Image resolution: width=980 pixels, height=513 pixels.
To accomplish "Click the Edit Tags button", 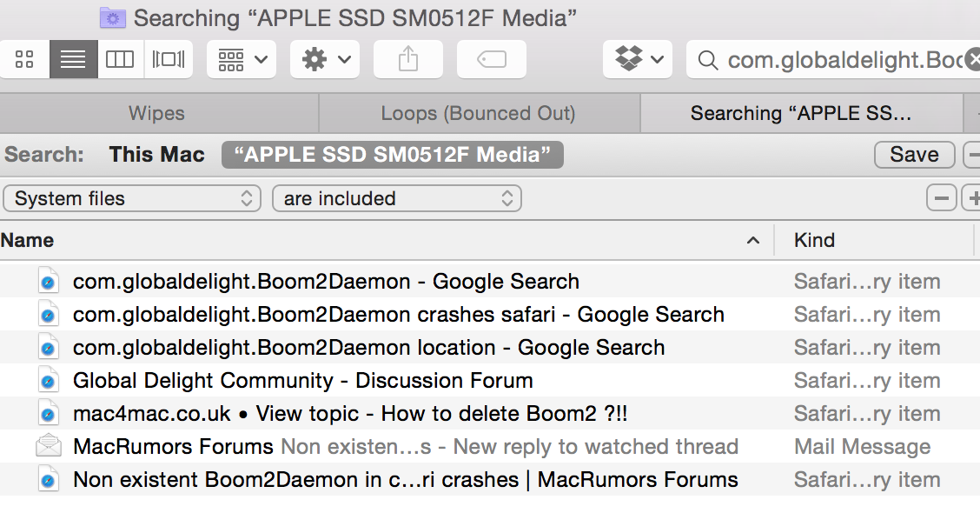I will point(492,59).
